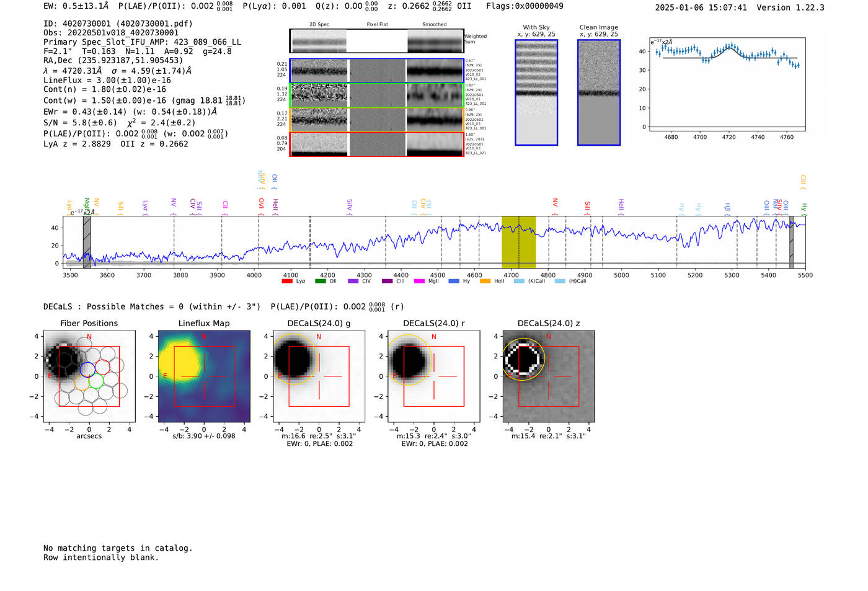This screenshot has width=868, height=591.
Task: Open the With Sky cutout image
Action: (x=536, y=92)
